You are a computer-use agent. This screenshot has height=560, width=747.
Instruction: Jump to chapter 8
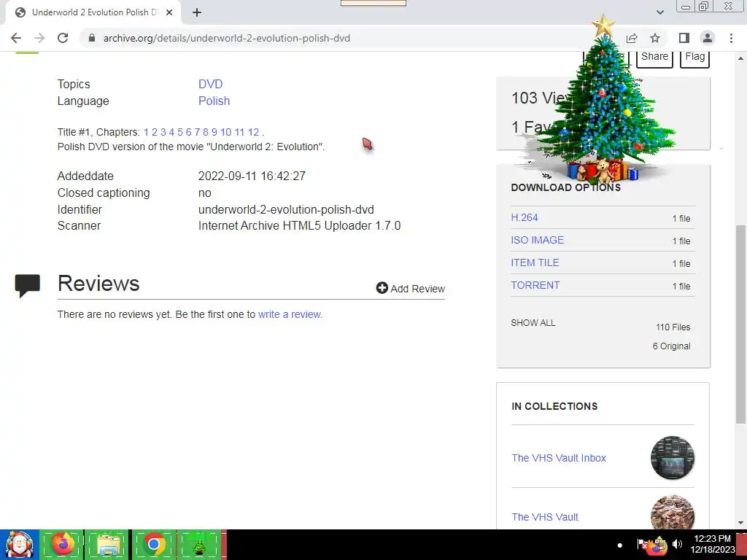206,132
